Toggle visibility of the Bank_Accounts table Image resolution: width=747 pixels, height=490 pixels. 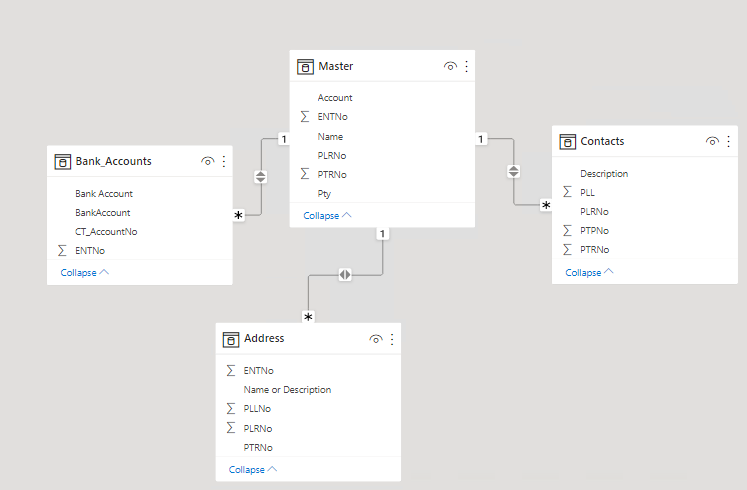pyautogui.click(x=208, y=161)
